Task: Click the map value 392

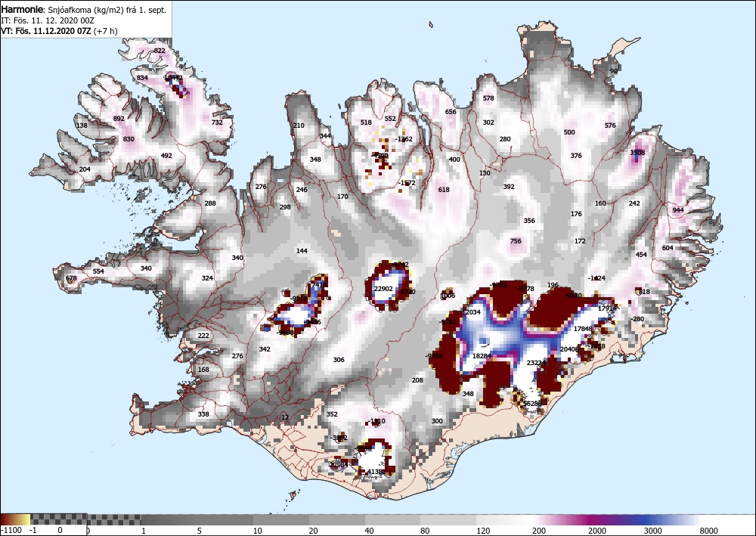Action: tap(509, 187)
